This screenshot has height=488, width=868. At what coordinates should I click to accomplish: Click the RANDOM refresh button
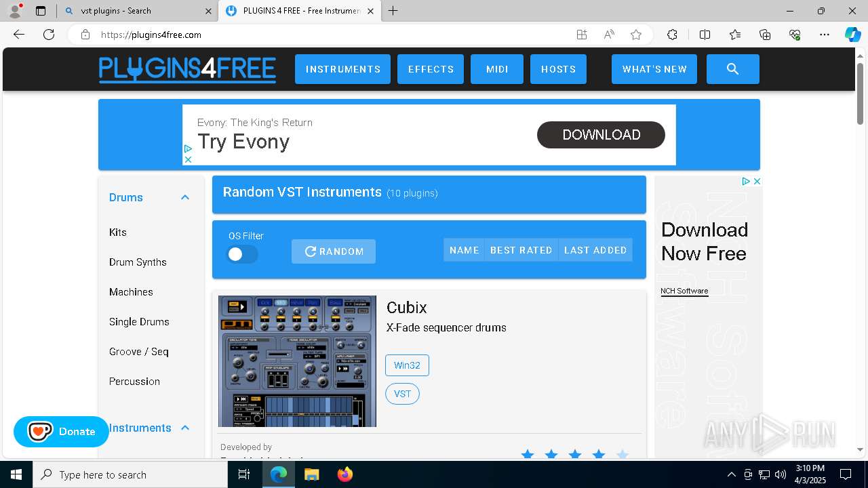point(334,251)
